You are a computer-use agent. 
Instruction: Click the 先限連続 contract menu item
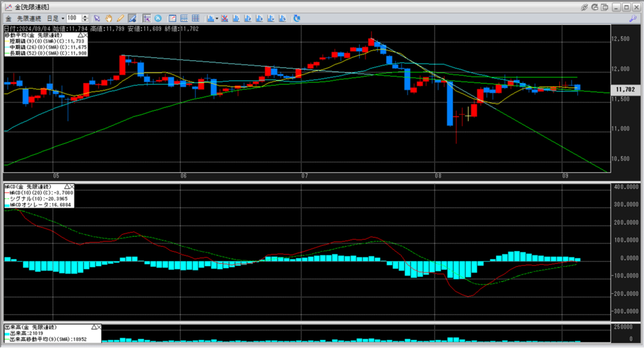(29, 18)
